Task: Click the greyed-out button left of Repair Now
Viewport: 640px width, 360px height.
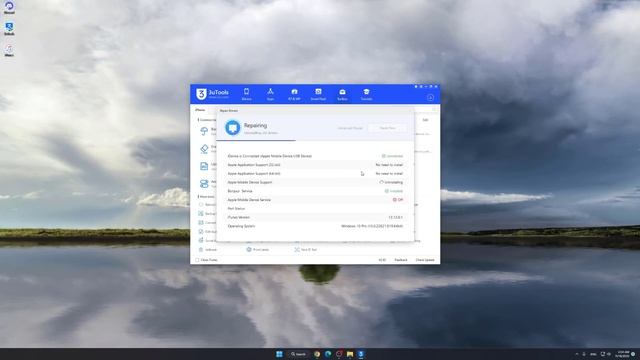Action: [x=350, y=128]
